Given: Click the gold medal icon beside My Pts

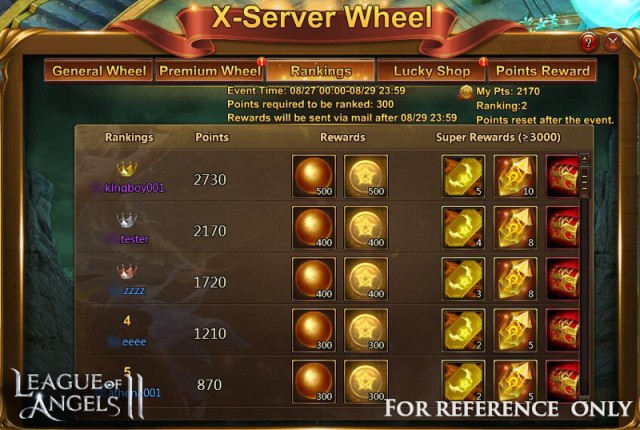Looking at the screenshot, I should (x=465, y=92).
